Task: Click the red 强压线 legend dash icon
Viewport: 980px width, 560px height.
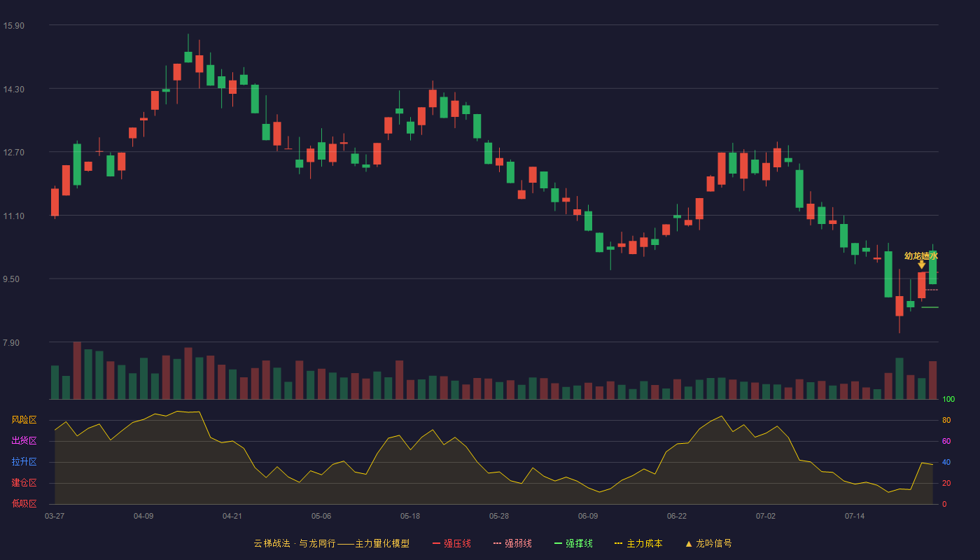Action: [x=436, y=544]
